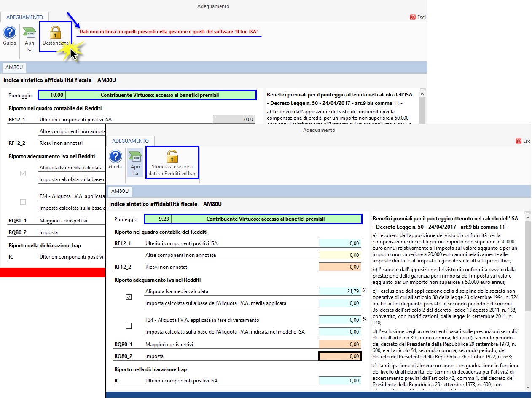Image resolution: width=532 pixels, height=398 pixels.
Task: Click front window 'Riporto adeguamento Iva nei Redditi'
Action: [x=157, y=280]
